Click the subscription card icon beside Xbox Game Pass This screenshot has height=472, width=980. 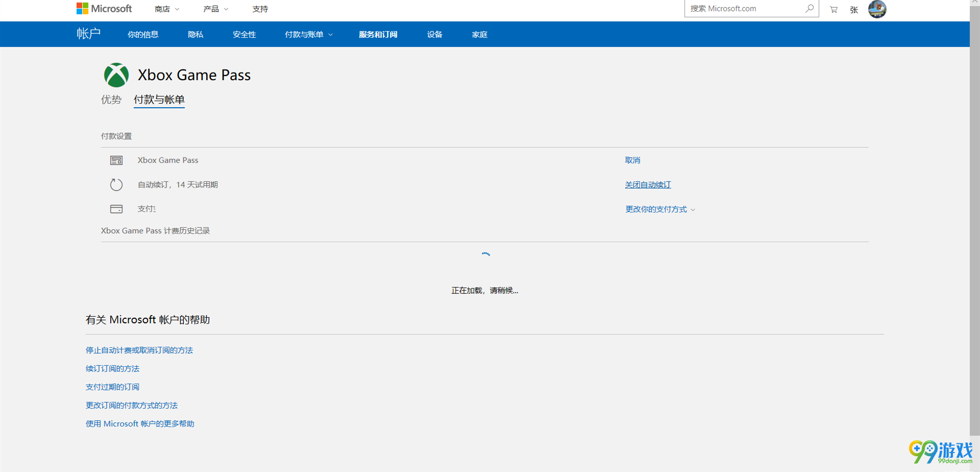[x=116, y=160]
